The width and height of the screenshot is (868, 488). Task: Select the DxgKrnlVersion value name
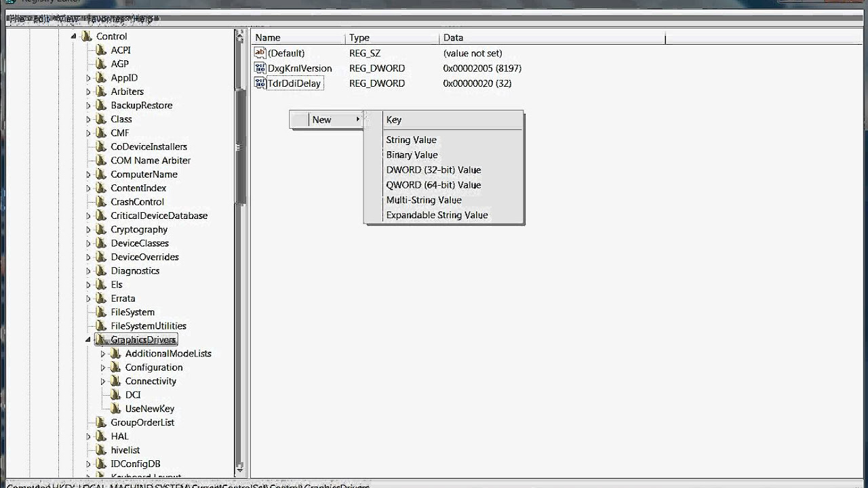coord(300,68)
